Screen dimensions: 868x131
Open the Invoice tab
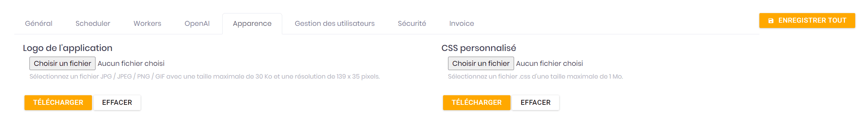[462, 23]
